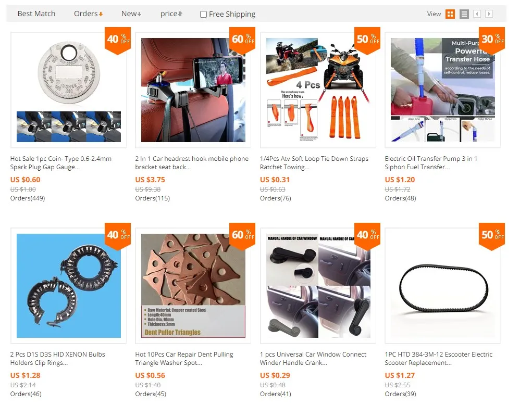Select the Best Match sort tab

(36, 14)
